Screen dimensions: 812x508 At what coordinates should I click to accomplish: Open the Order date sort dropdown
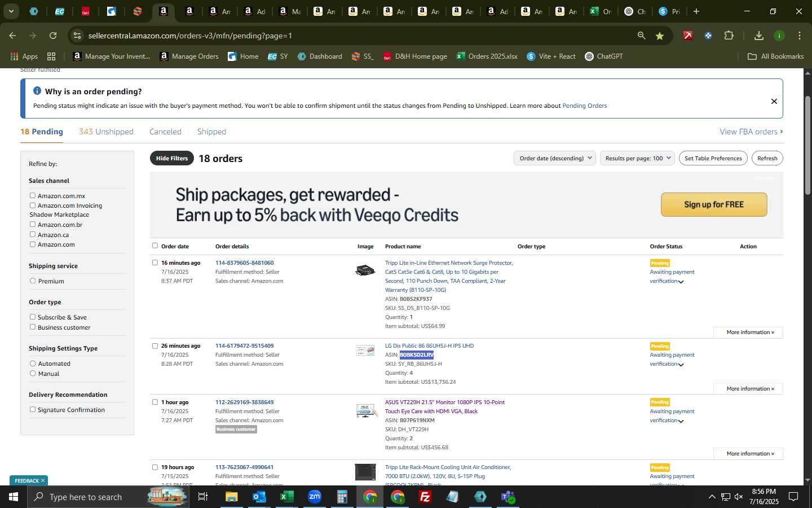555,158
